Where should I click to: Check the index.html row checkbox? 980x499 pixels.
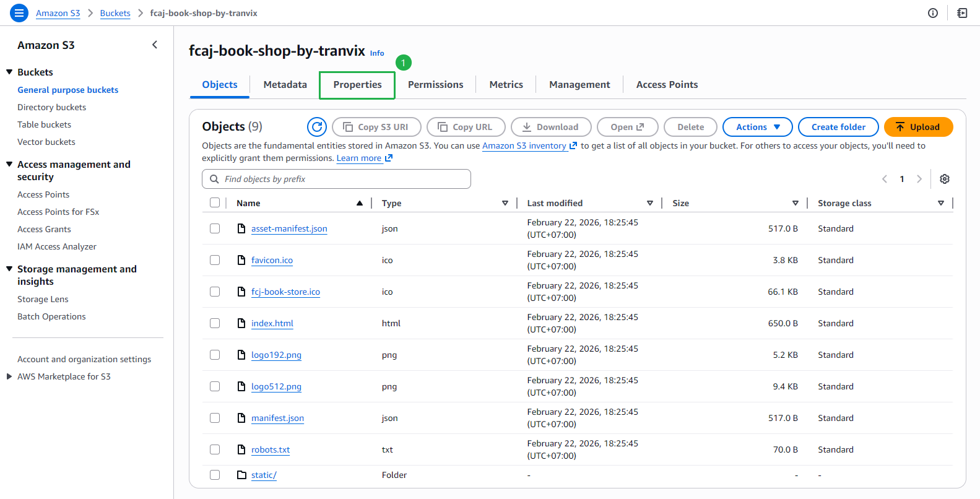215,323
